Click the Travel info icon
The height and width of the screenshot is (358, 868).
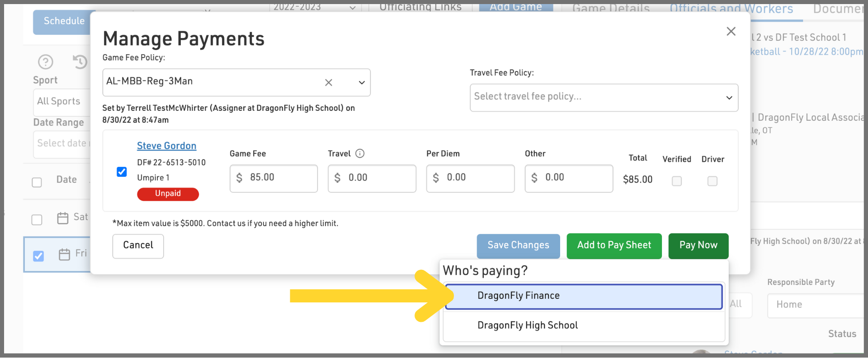click(x=360, y=154)
